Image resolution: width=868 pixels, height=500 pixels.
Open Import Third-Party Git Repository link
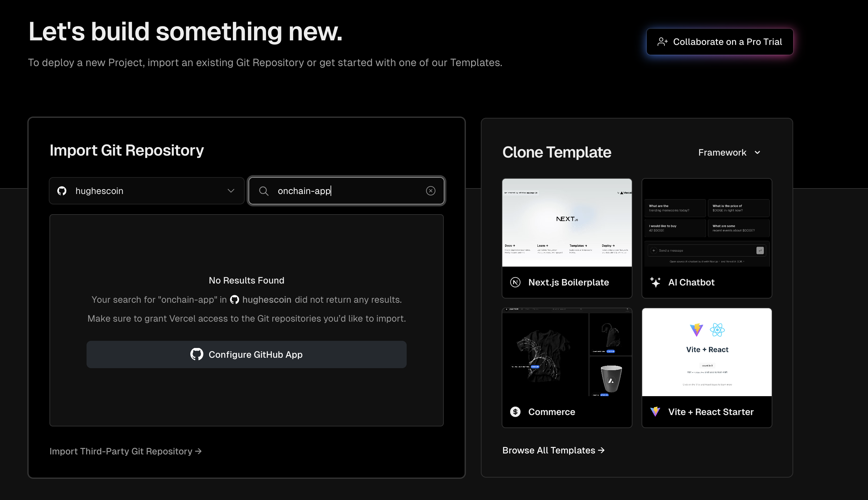(126, 451)
